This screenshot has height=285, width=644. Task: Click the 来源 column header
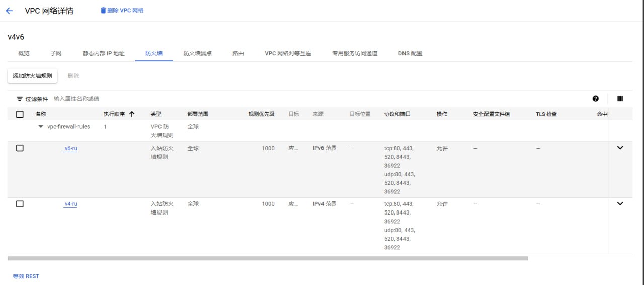point(318,114)
